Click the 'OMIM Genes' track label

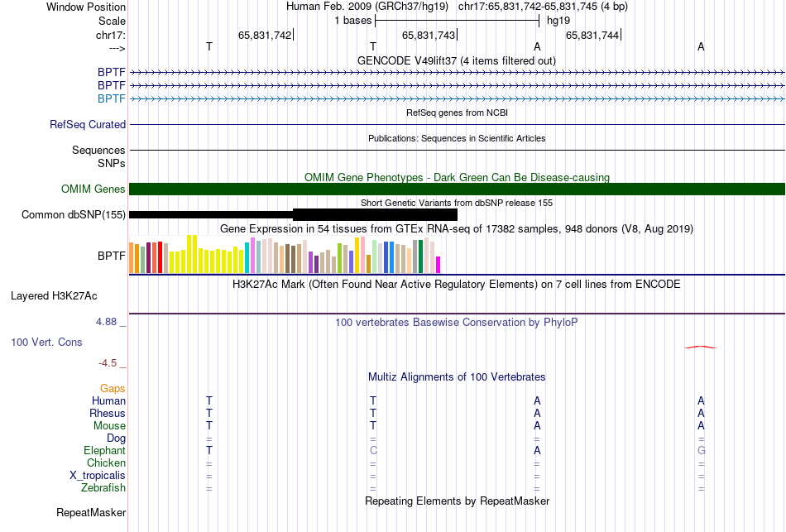(93, 189)
